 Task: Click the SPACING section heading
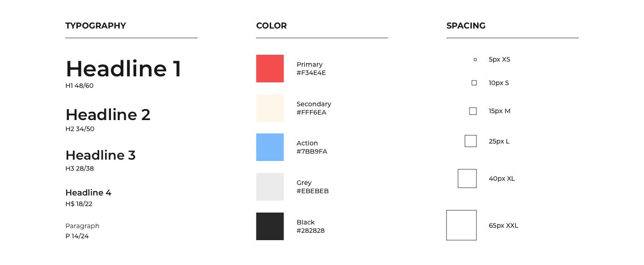466,26
